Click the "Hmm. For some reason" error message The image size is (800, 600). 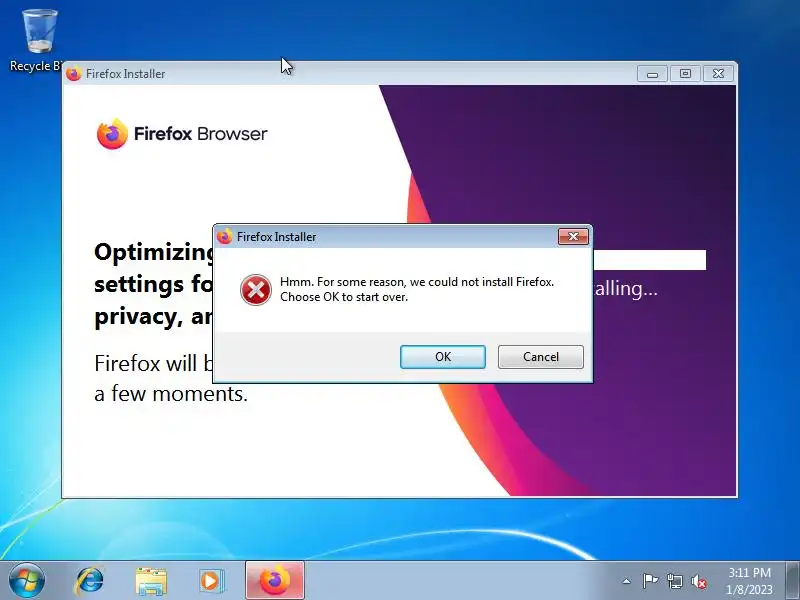(x=416, y=289)
